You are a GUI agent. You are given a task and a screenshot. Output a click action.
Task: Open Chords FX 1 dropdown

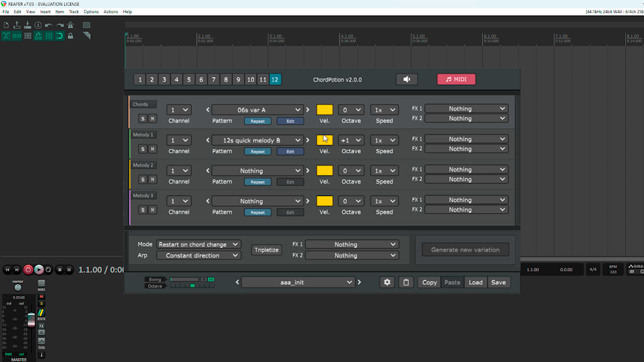coord(467,109)
